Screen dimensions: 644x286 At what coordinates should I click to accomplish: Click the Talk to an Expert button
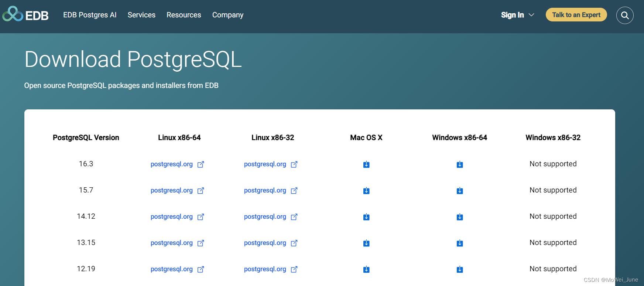point(576,15)
